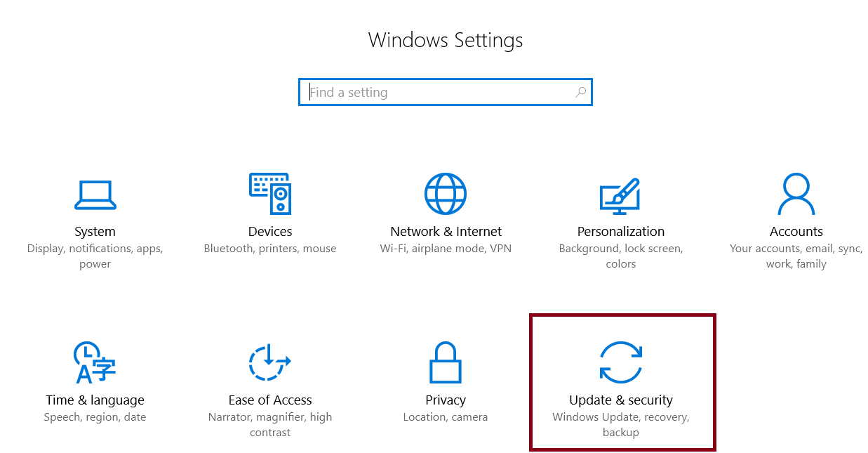Screen dimensions: 868x453
Task: Open the Time & language clock icon
Action: [x=95, y=362]
